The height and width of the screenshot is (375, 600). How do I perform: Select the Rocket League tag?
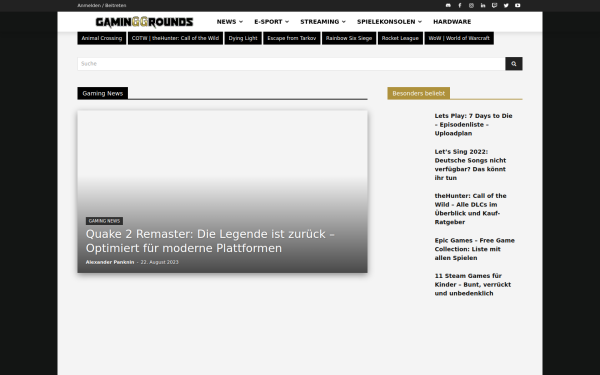coord(400,38)
